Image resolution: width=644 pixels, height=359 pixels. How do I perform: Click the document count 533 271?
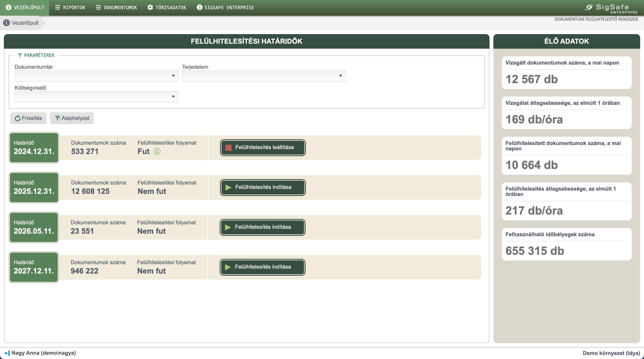[85, 151]
